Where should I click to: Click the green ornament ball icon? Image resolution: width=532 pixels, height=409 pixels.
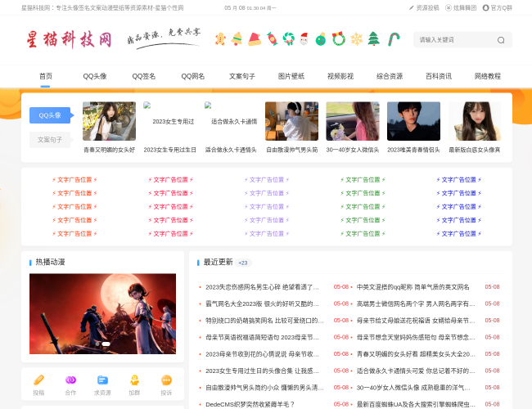pos(321,39)
